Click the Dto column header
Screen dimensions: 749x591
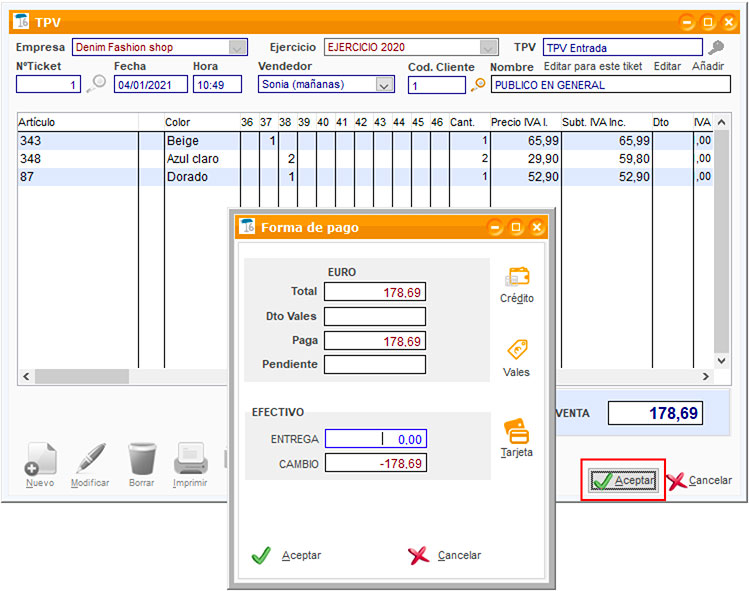click(673, 122)
